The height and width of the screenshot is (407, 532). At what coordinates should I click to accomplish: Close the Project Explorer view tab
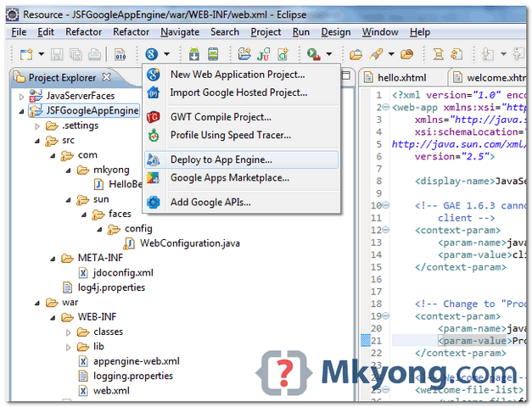(x=107, y=77)
